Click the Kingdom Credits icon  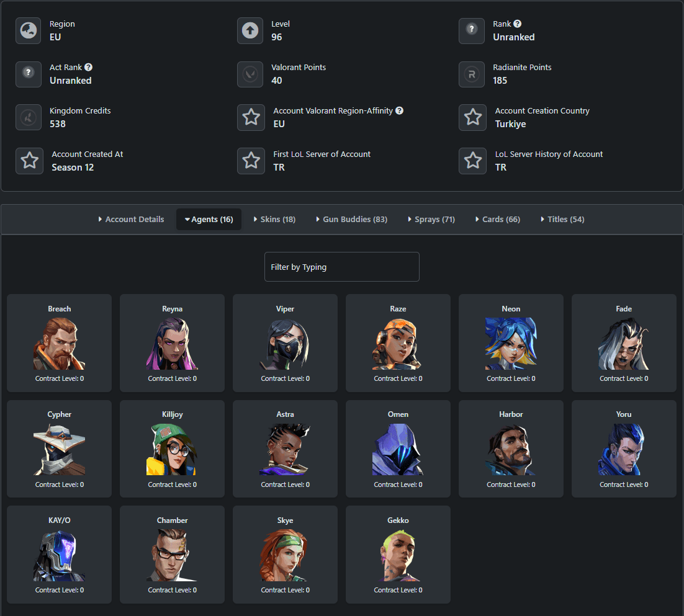tap(29, 117)
